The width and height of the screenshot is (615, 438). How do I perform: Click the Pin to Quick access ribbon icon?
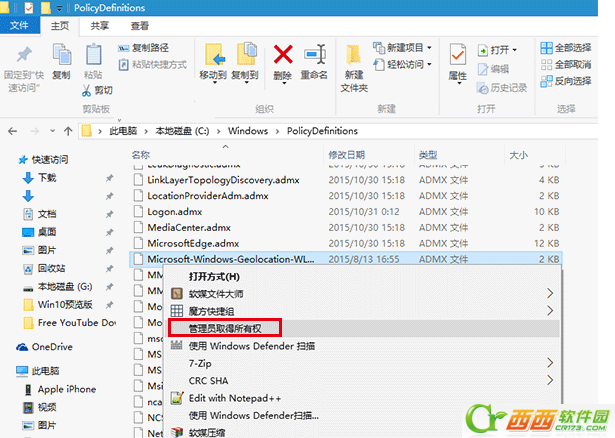(x=24, y=55)
